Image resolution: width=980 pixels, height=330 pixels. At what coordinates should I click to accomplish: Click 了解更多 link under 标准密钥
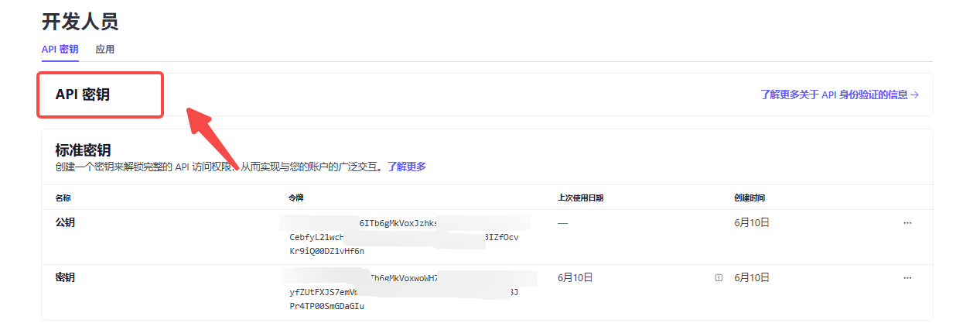(x=406, y=167)
